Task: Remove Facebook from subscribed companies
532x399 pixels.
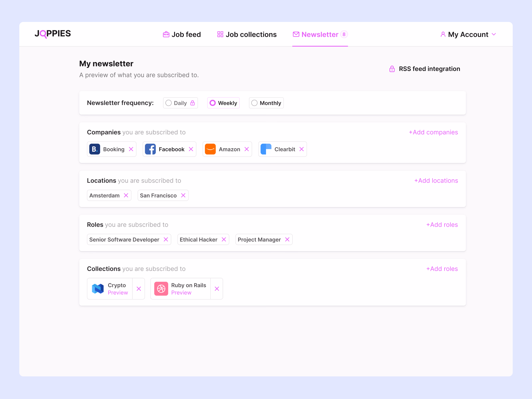Action: (191, 149)
